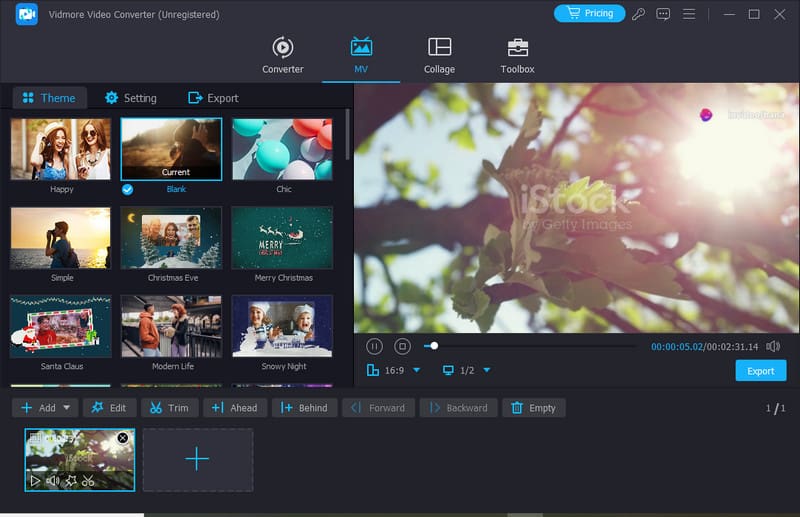Click the preview progress slider
Image resolution: width=800 pixels, height=517 pixels.
[529, 346]
